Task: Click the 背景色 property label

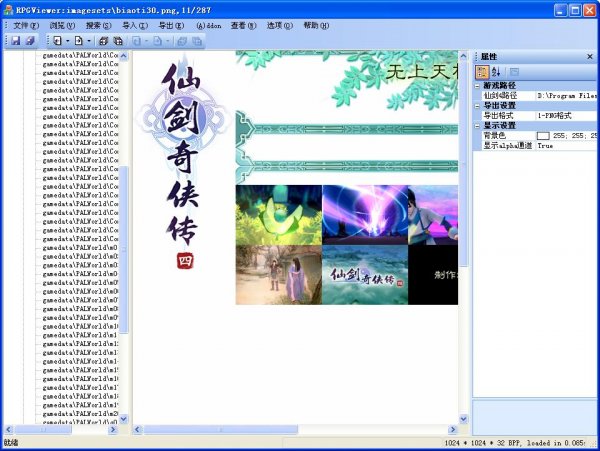Action: point(494,136)
